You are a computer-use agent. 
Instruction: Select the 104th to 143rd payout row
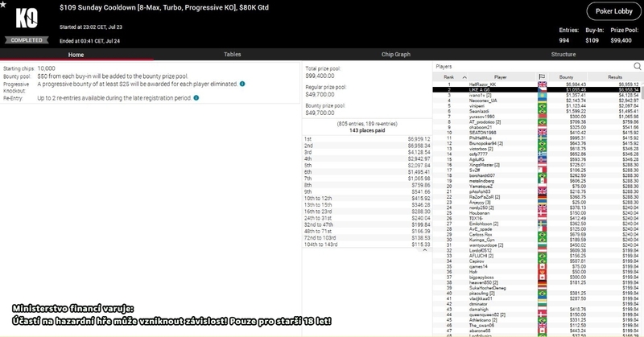point(367,245)
